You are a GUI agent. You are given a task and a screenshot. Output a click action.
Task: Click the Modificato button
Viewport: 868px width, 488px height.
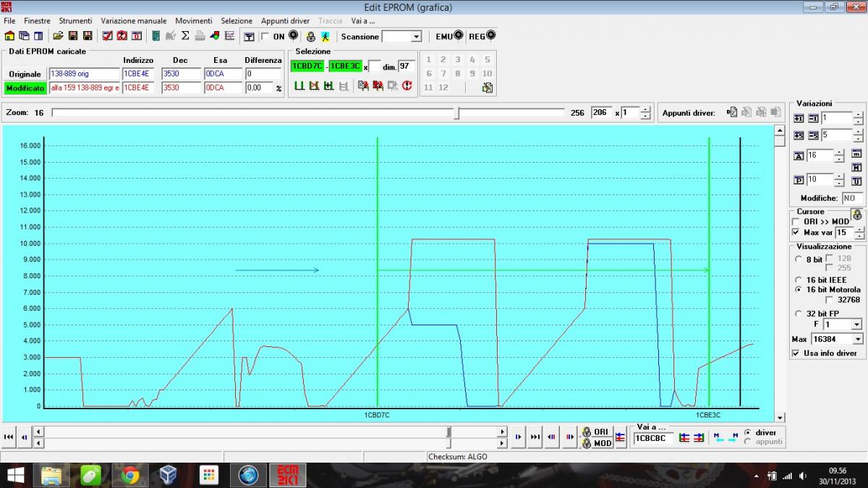[25, 88]
